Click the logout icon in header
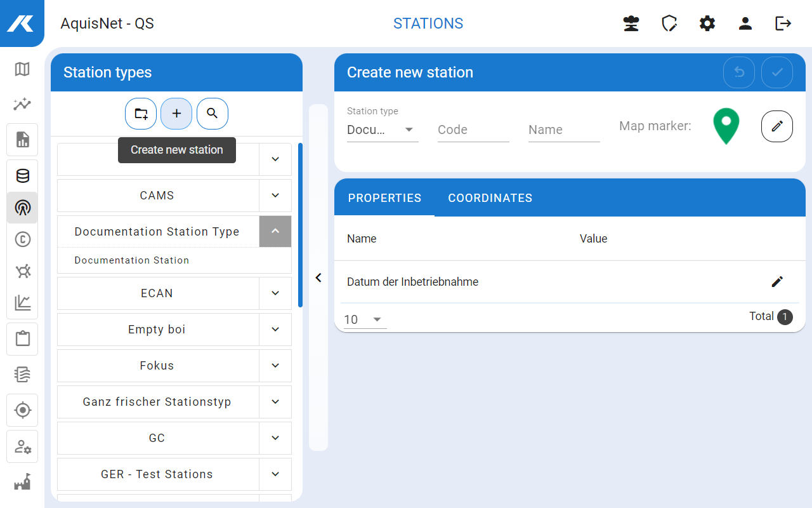This screenshot has width=812, height=508. click(x=783, y=23)
